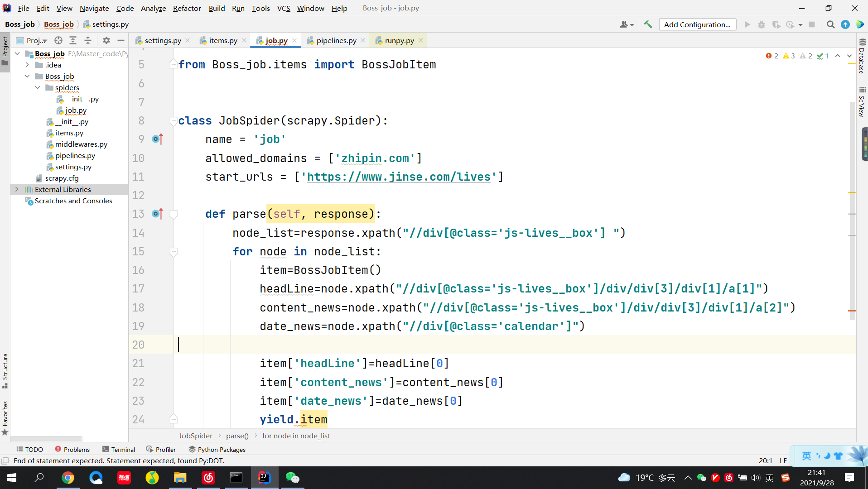Expand the External Libraries node
The height and width of the screenshot is (489, 868).
(x=17, y=189)
